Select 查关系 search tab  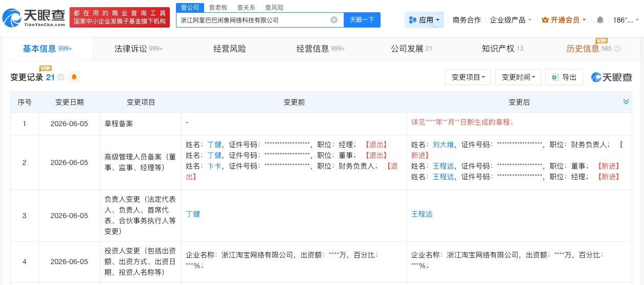point(246,7)
